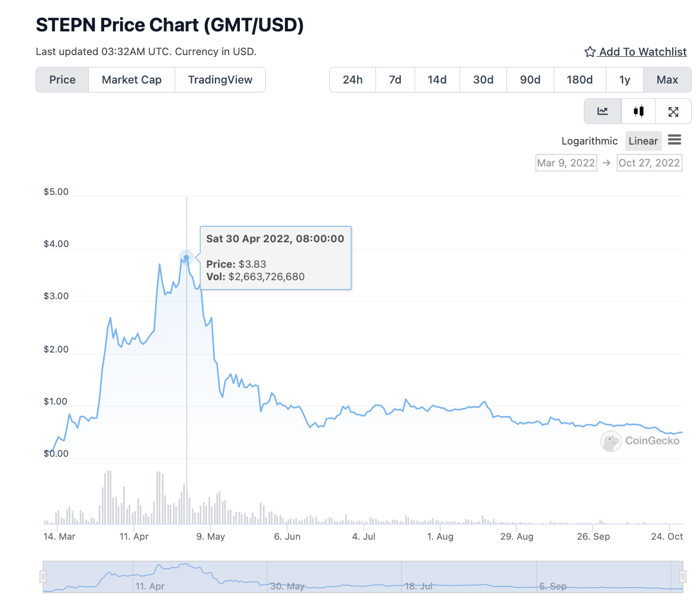This screenshot has width=700, height=609.
Task: Open the TradingView tab
Action: pos(220,80)
